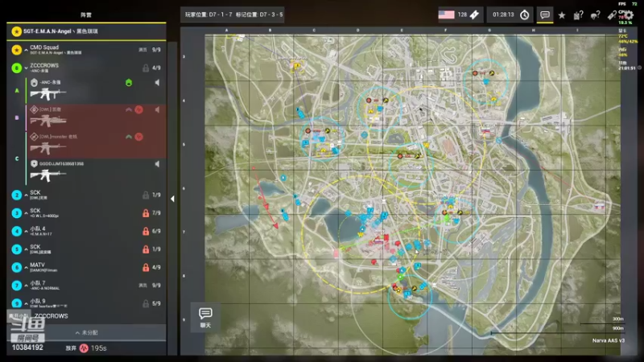
Task: Expand squad 4 小队 4
Action: tap(26, 231)
